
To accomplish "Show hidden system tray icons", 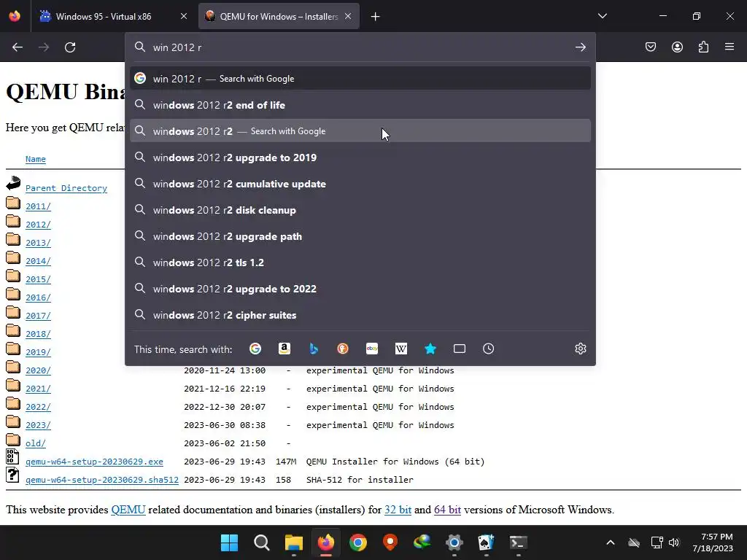I will coord(611,542).
